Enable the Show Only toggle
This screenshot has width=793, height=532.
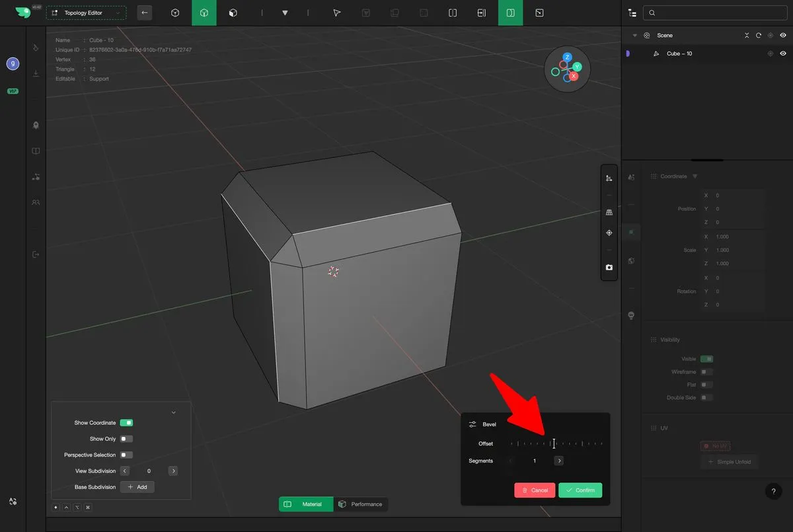pos(126,439)
